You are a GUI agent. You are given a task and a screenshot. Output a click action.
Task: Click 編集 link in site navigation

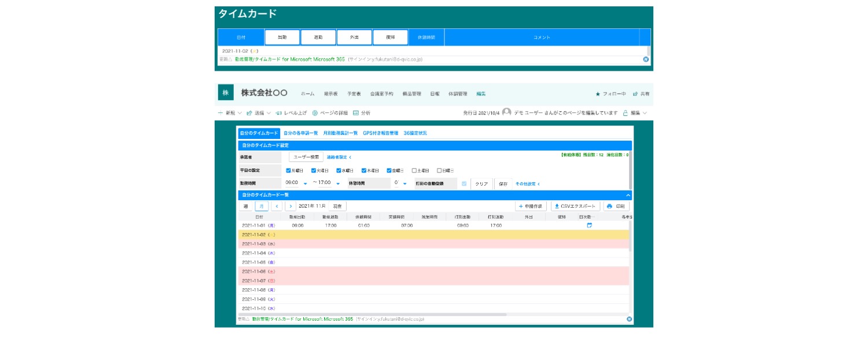point(481,94)
